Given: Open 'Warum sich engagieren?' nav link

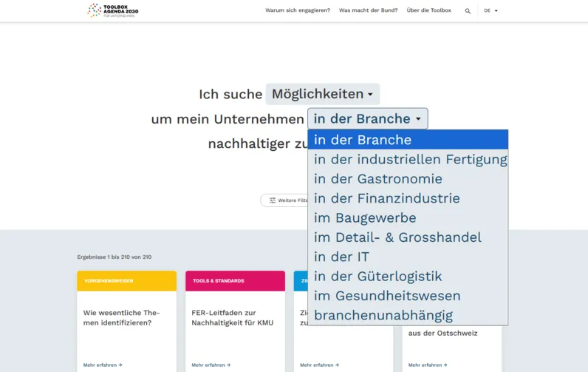Looking at the screenshot, I should tap(297, 11).
